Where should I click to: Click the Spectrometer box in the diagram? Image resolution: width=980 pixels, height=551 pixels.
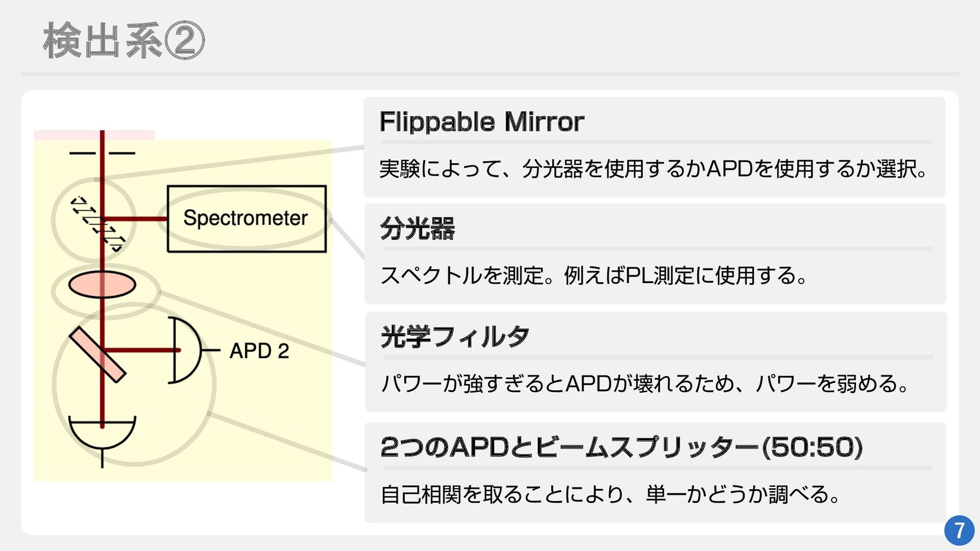pos(247,218)
